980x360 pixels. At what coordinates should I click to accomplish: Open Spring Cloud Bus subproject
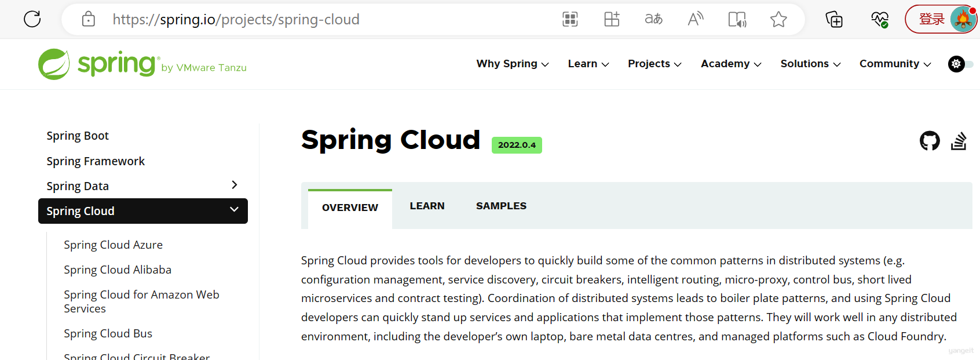[x=108, y=333]
